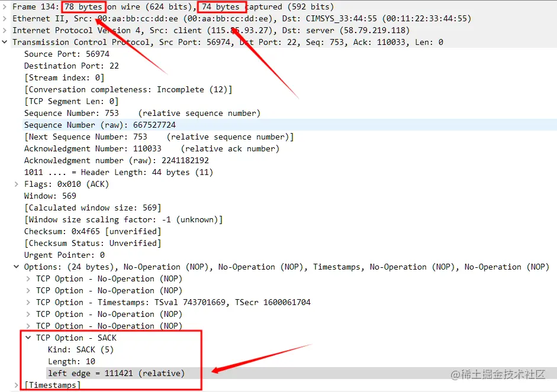The height and width of the screenshot is (392, 557).
Task: Select the Destination Port: 22 line
Action: coord(72,66)
